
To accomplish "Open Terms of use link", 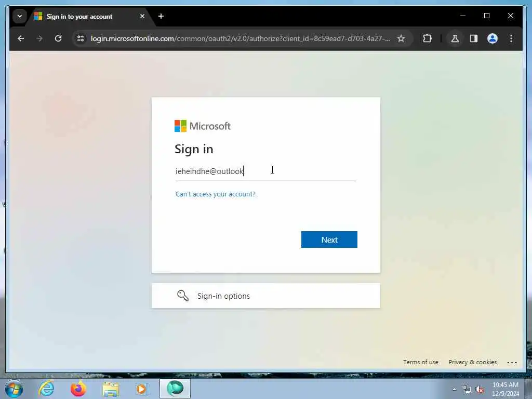I will 421,362.
